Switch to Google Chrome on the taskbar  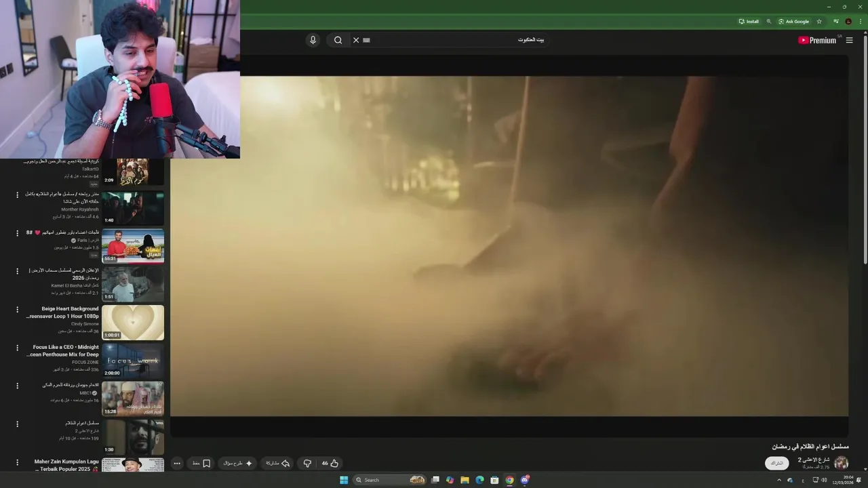point(509,480)
